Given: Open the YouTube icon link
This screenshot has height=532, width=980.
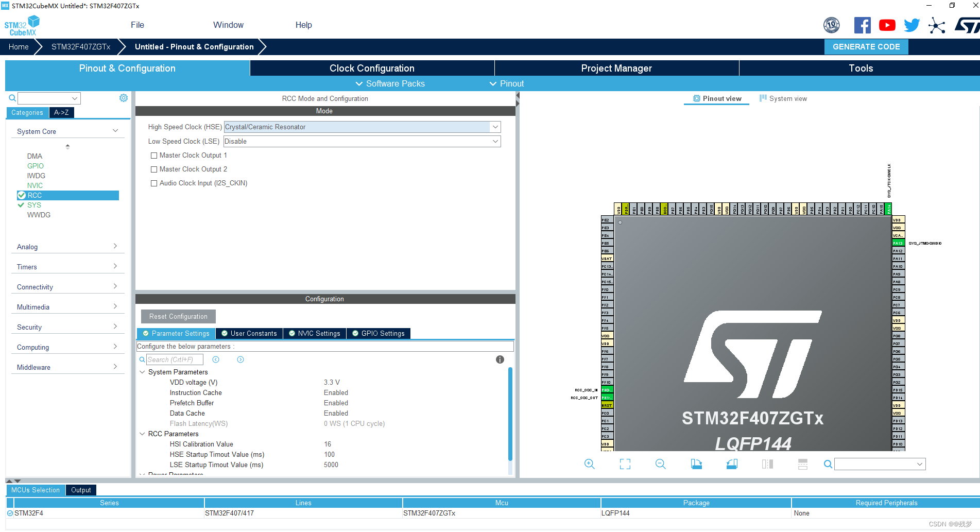Looking at the screenshot, I should [x=887, y=25].
